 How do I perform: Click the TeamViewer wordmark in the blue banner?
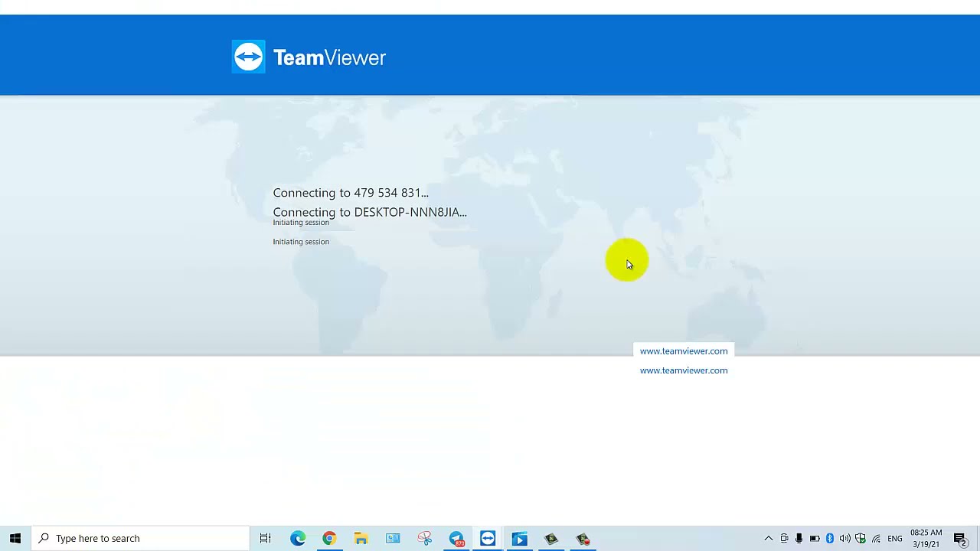(329, 58)
